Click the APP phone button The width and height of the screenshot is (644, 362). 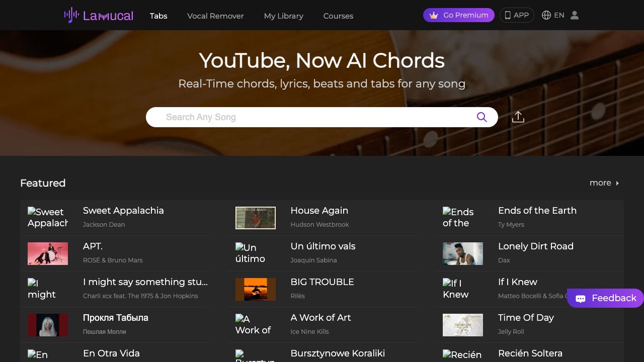(x=517, y=15)
